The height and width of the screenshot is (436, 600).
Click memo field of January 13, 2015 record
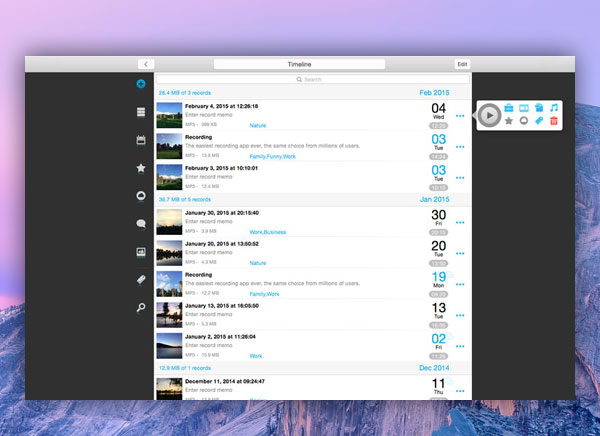[209, 314]
